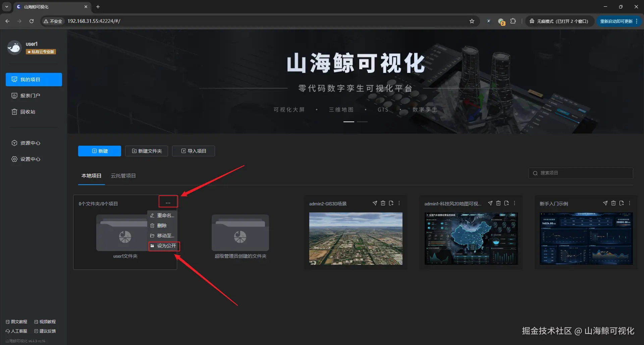This screenshot has width=644, height=345.
Task: Open the 图文教程 link
Action: [x=17, y=322]
